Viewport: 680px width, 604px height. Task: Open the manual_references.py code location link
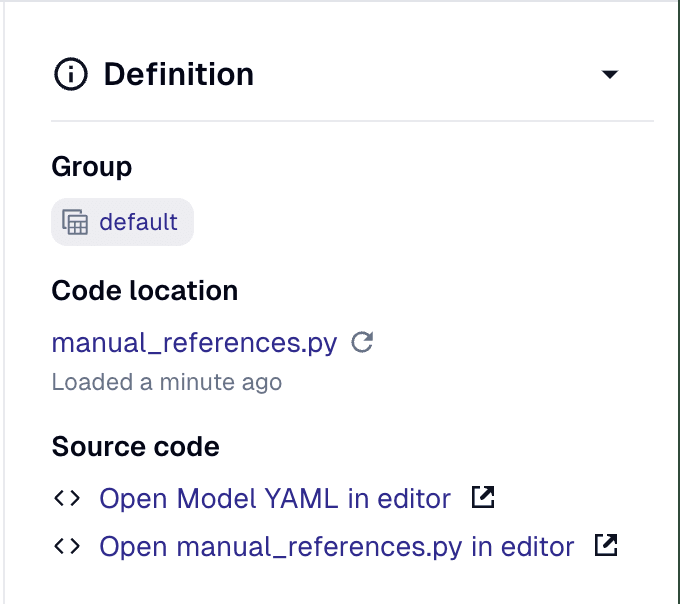pos(194,343)
